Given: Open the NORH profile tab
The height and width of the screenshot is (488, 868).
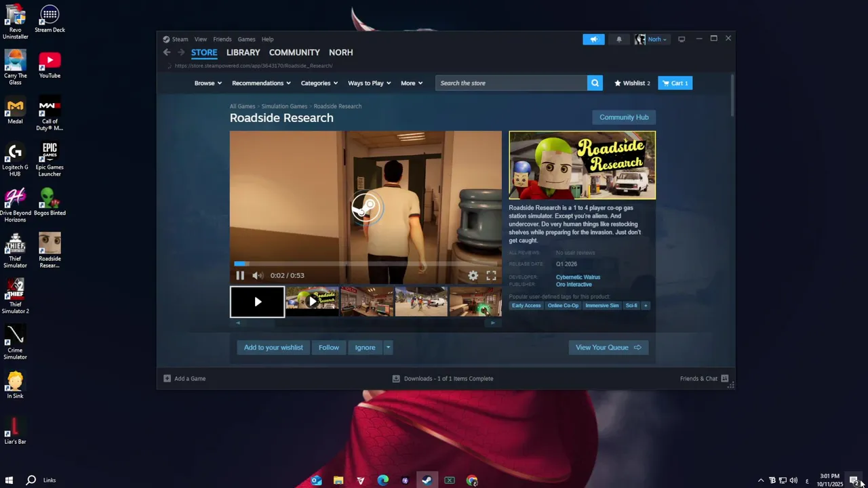Looking at the screenshot, I should pos(340,52).
